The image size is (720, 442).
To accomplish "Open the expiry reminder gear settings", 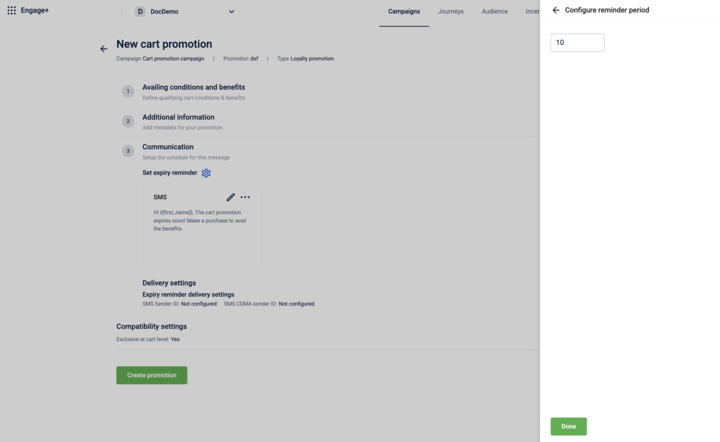I will 206,173.
